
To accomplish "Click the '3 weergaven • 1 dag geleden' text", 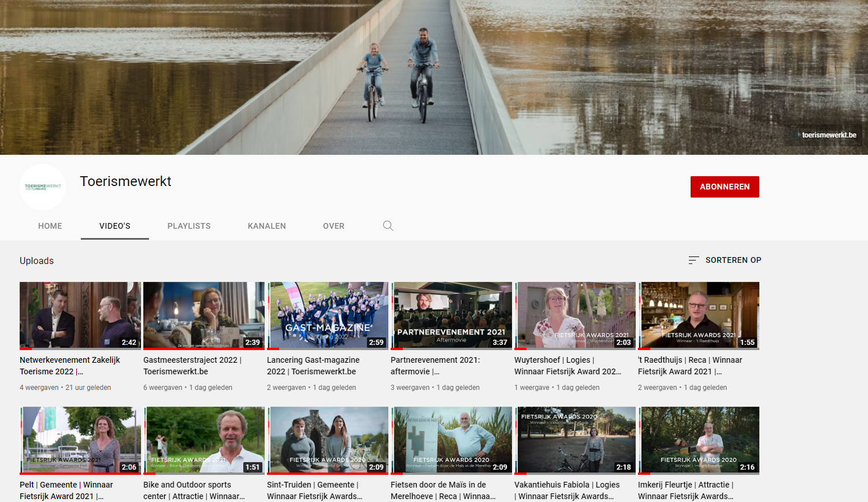I will tap(435, 388).
